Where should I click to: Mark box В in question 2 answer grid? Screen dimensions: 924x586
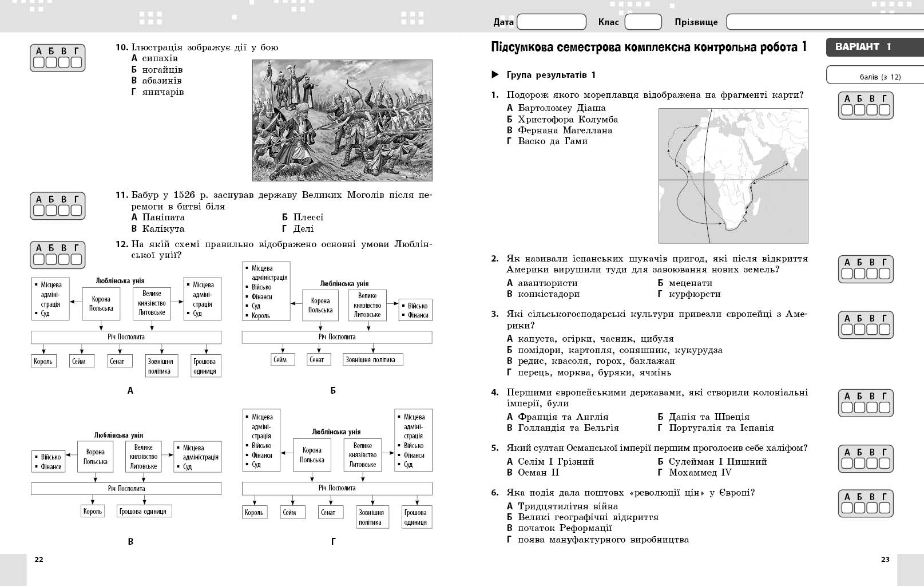(x=872, y=274)
